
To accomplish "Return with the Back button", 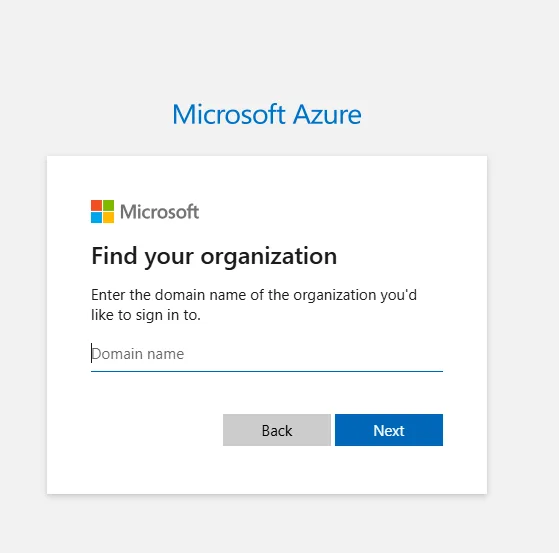I will tap(277, 430).
